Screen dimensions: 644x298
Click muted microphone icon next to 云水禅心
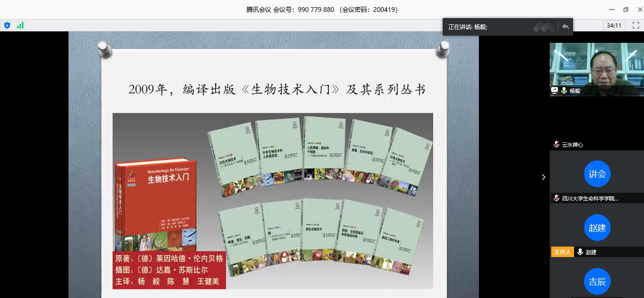(x=556, y=145)
